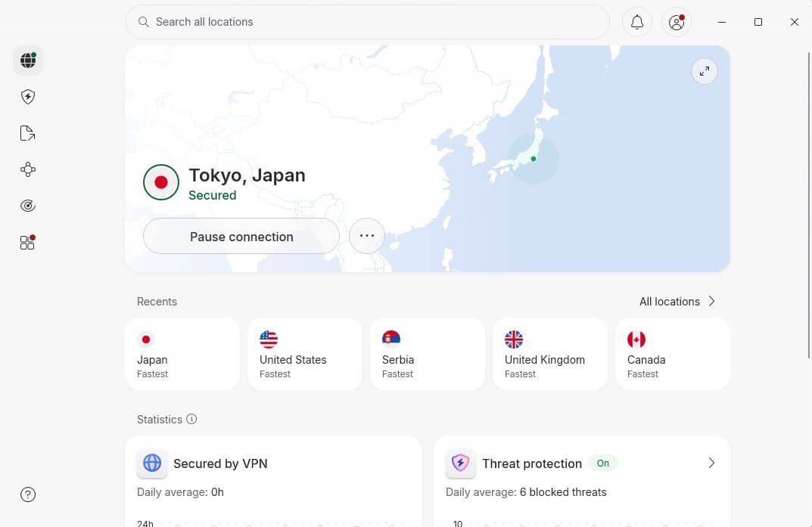Click the vertical scrollbar on the right

click(x=809, y=204)
